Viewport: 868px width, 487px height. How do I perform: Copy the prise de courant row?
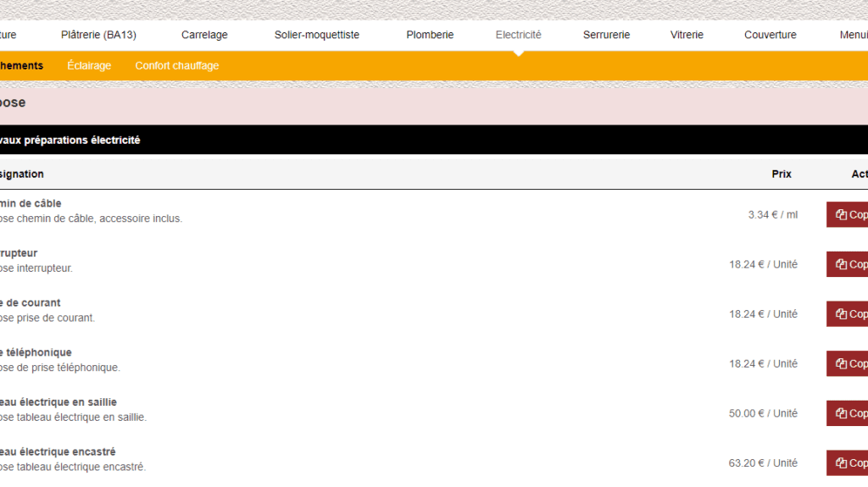[x=848, y=314]
